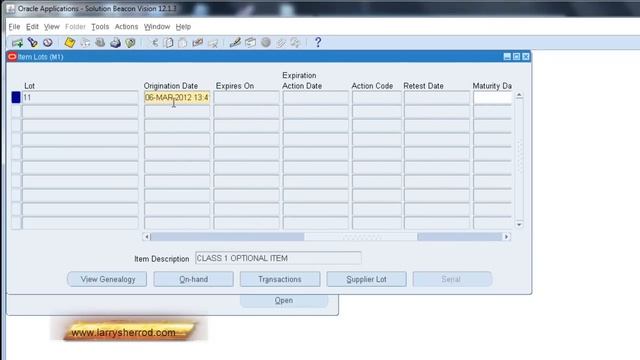
Task: Click the horizontal scrollbar left arrow
Action: (x=147, y=237)
